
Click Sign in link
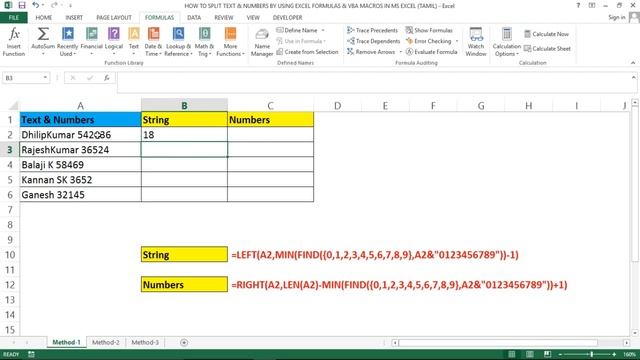point(616,17)
